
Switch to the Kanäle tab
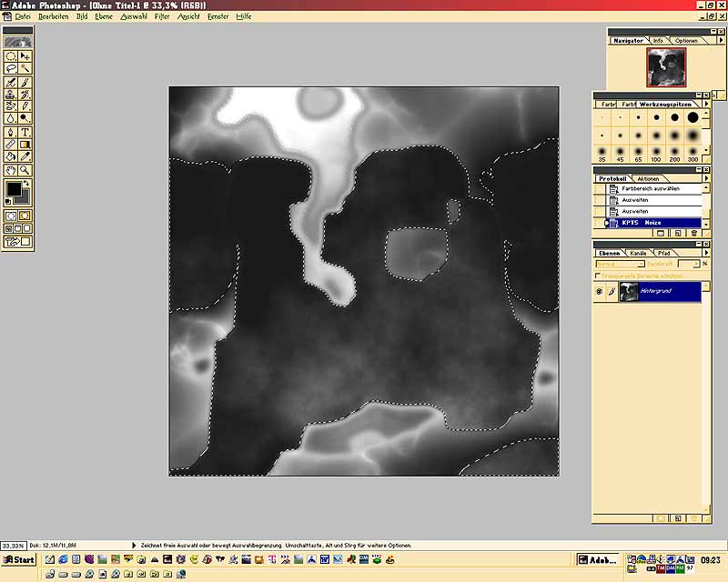[639, 253]
